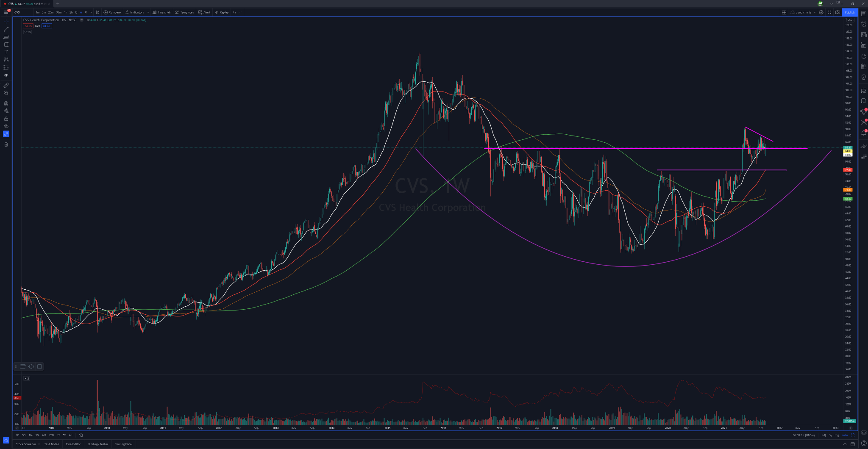Screen dimensions: 868x449
Task: Open the alerts panel clock icon in sidebar
Action: 864,24
